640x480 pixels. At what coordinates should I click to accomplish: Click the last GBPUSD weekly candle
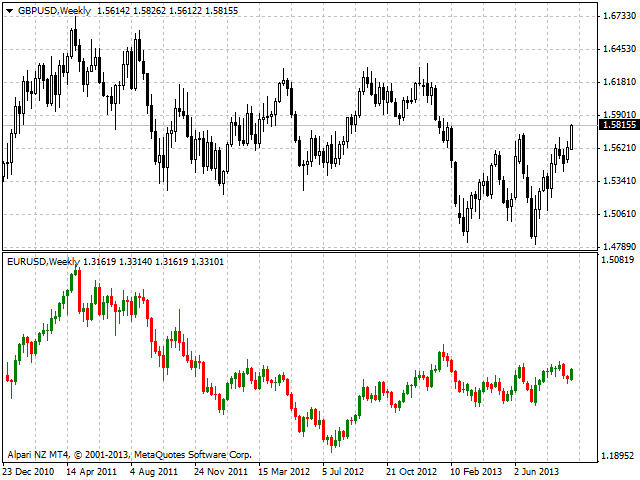point(571,137)
